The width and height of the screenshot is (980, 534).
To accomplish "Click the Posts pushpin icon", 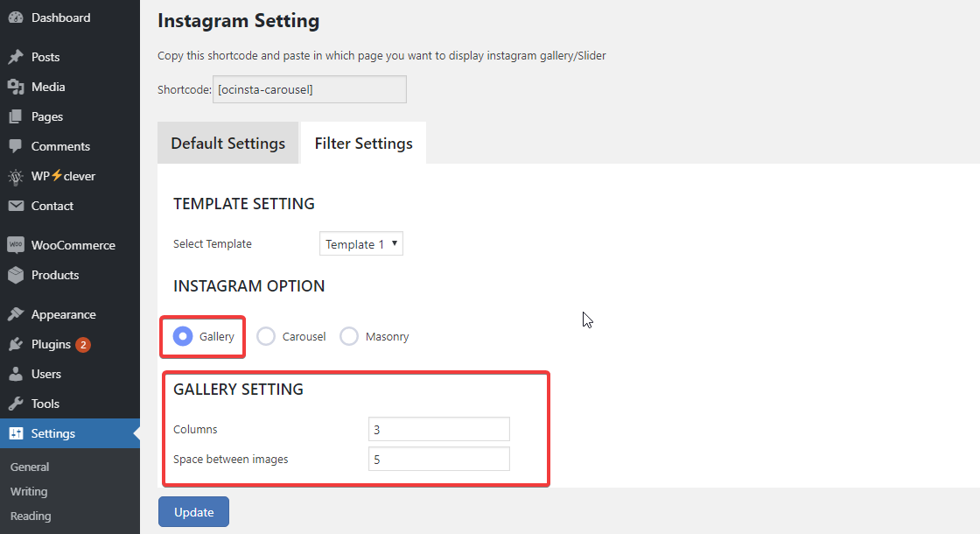I will pos(16,57).
